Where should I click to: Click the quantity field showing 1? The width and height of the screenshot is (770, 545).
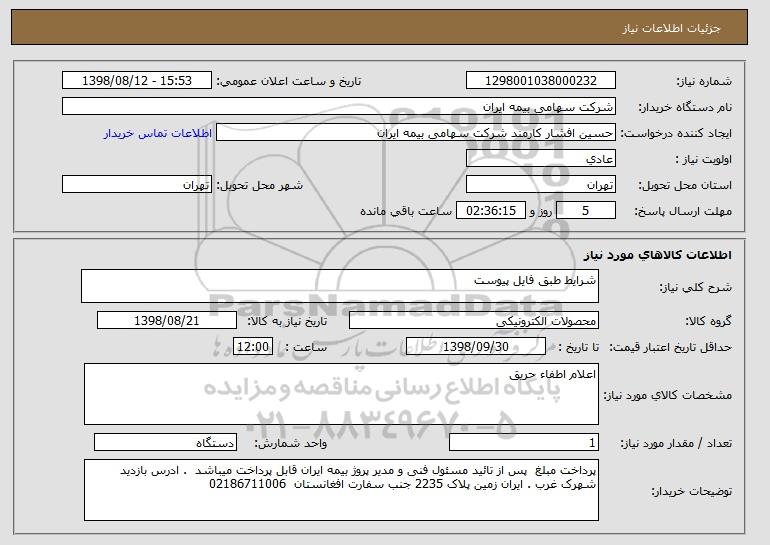(524, 442)
